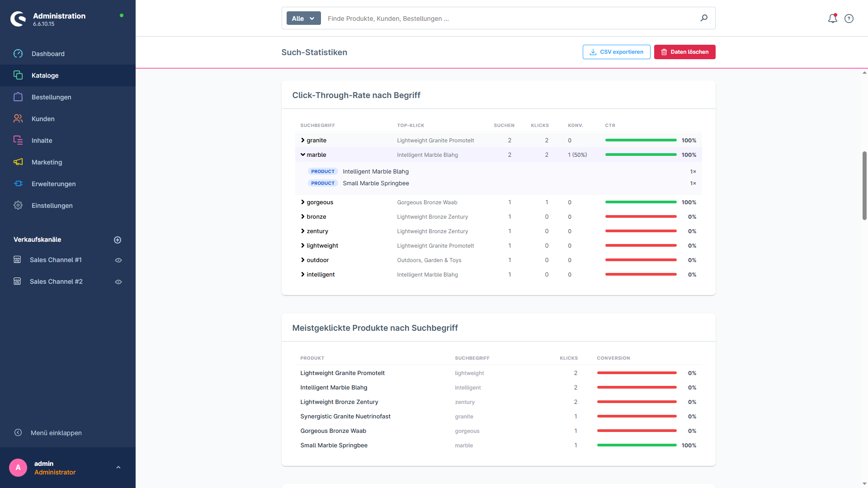The height and width of the screenshot is (488, 868).
Task: Click the CSV exportieren button
Action: click(x=617, y=52)
